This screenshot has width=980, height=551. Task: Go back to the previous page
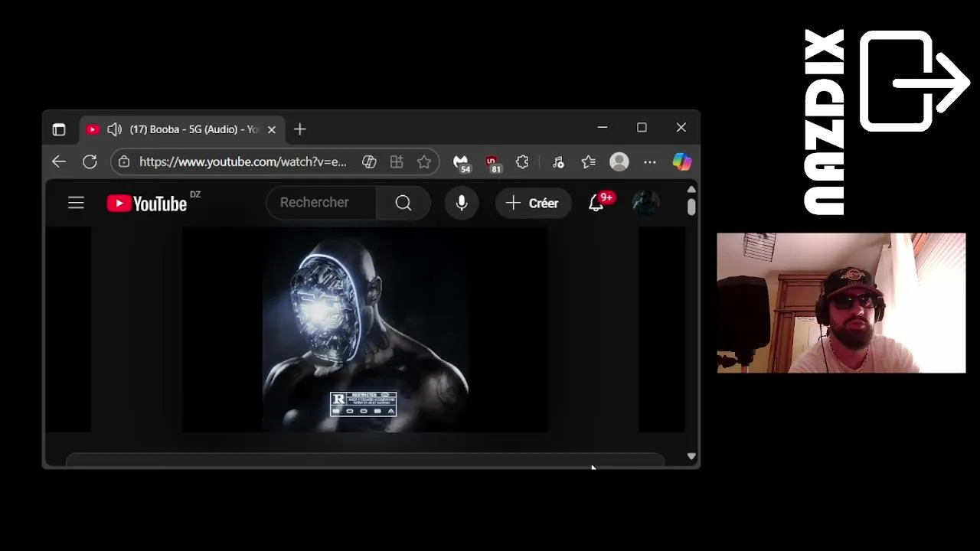59,161
